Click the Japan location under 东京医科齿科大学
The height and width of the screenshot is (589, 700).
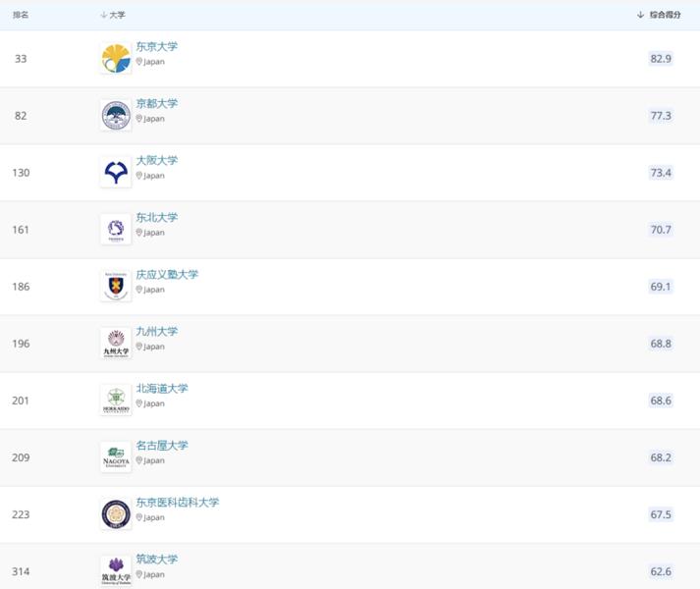(x=150, y=517)
